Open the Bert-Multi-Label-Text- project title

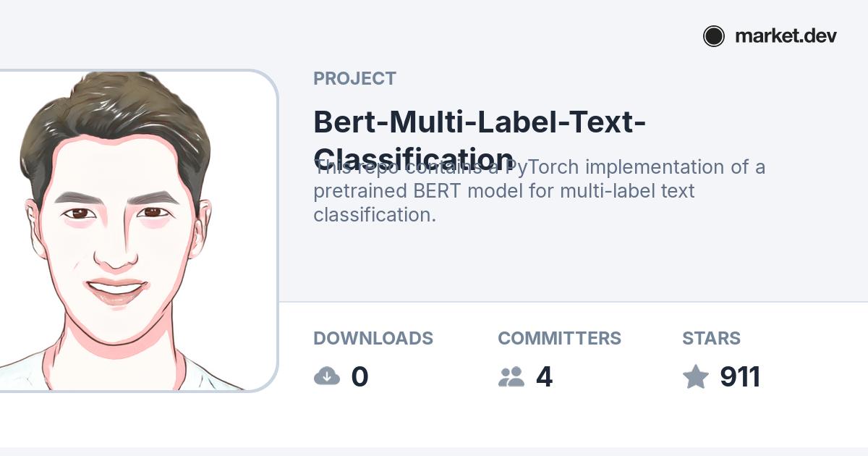480,122
